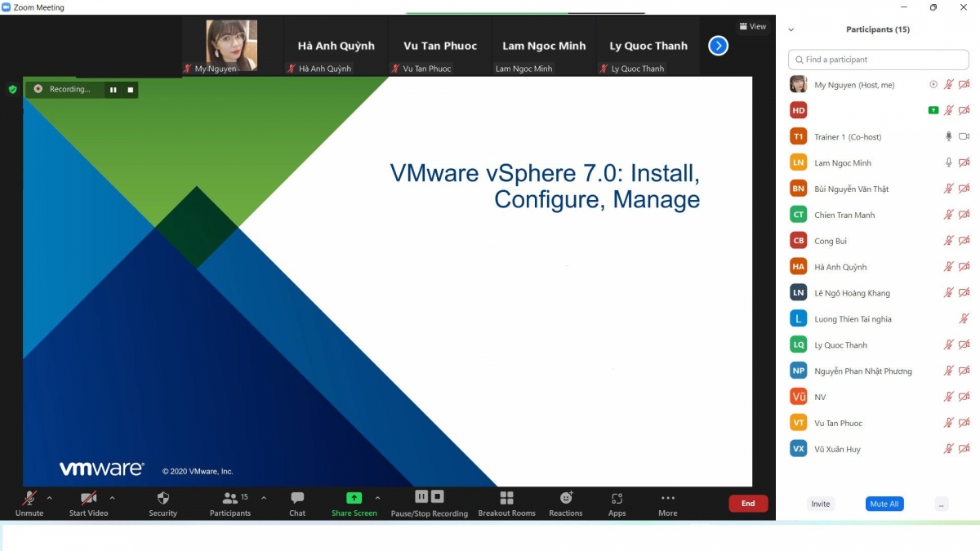Click the Invite button
The image size is (980, 551).
[x=821, y=504]
